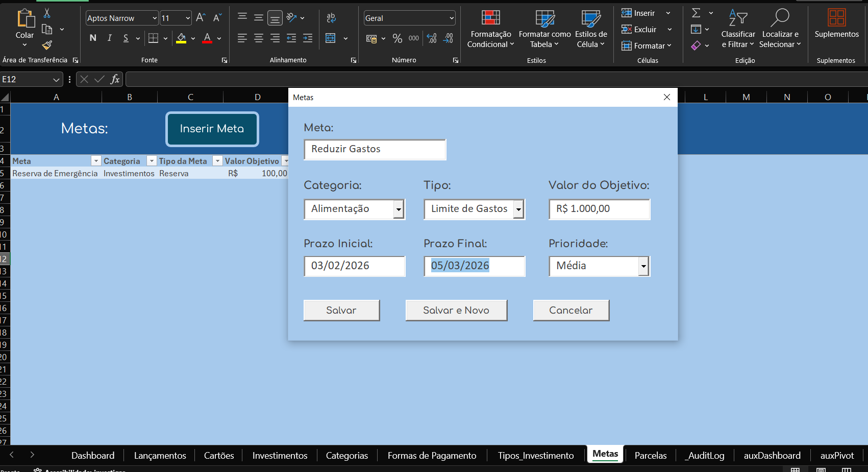Click the text orientation icon
Screen dimensions: 868x472
pos(292,17)
